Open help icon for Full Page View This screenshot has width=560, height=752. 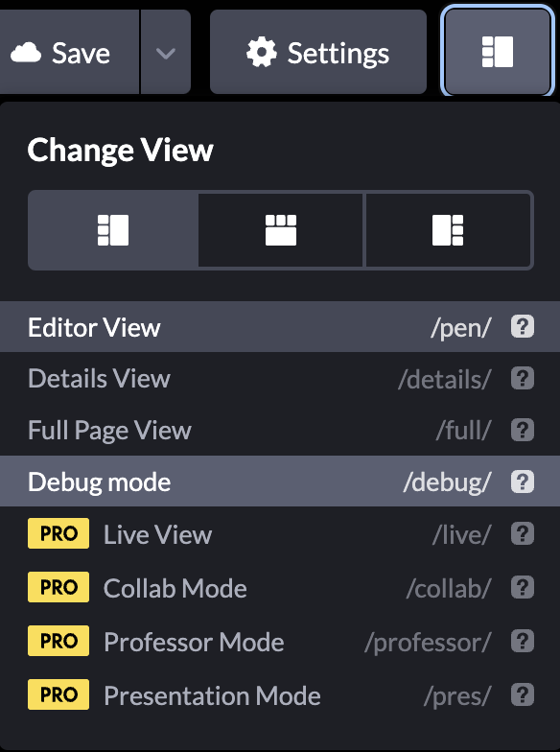pos(522,430)
